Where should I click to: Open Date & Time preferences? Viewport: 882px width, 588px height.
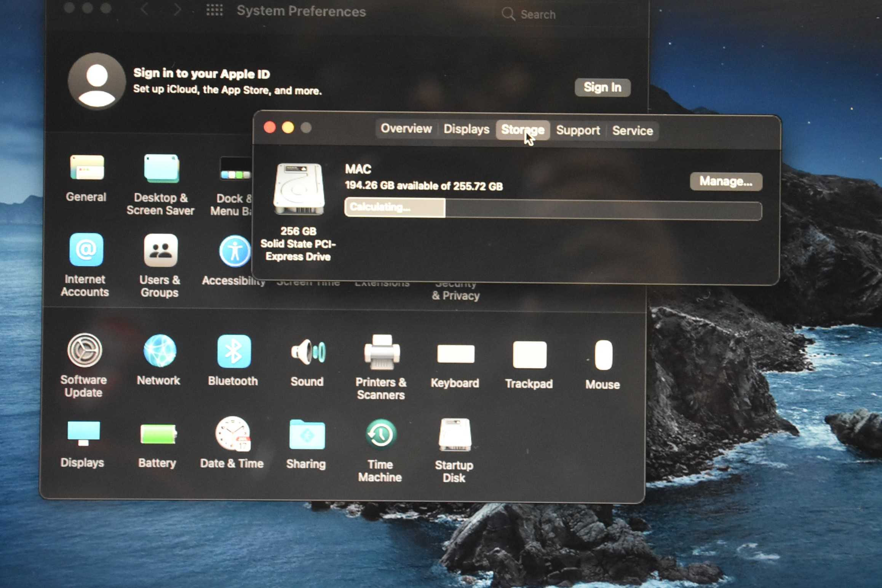pos(232,434)
